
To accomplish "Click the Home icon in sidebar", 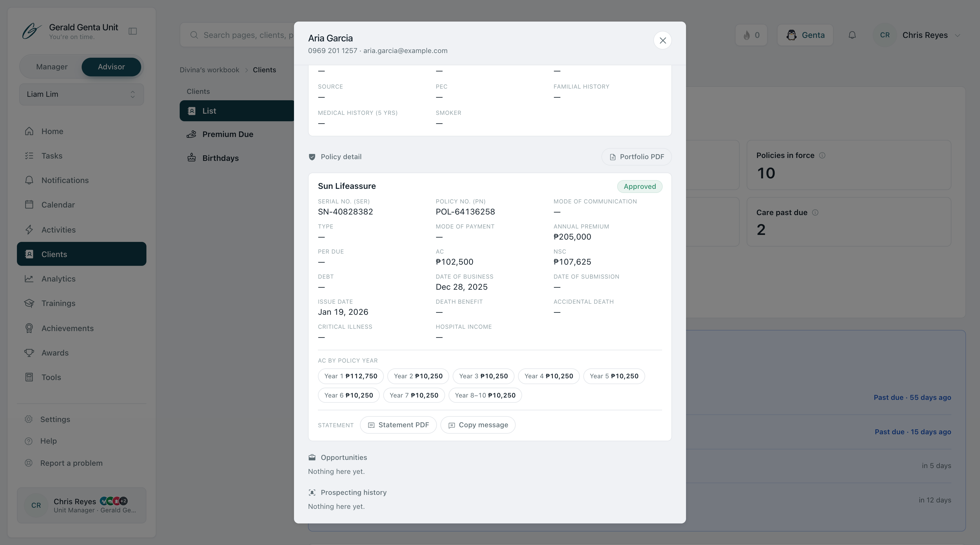I will 29,131.
